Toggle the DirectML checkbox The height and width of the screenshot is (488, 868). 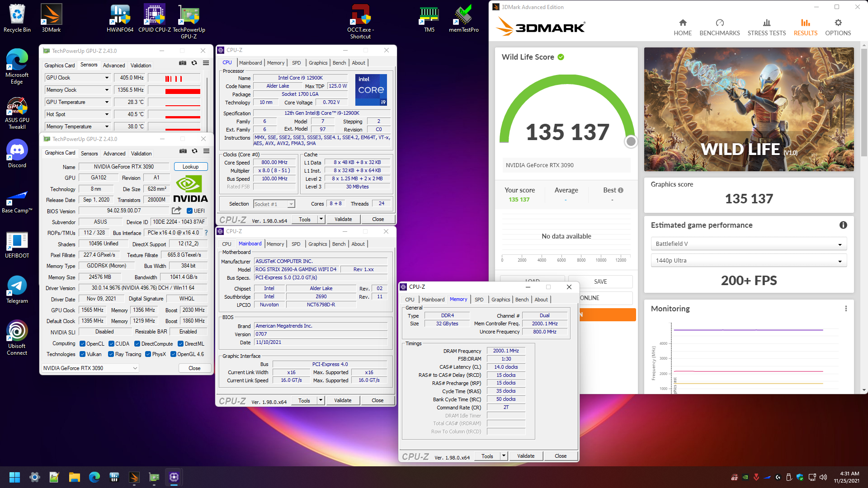(x=180, y=344)
